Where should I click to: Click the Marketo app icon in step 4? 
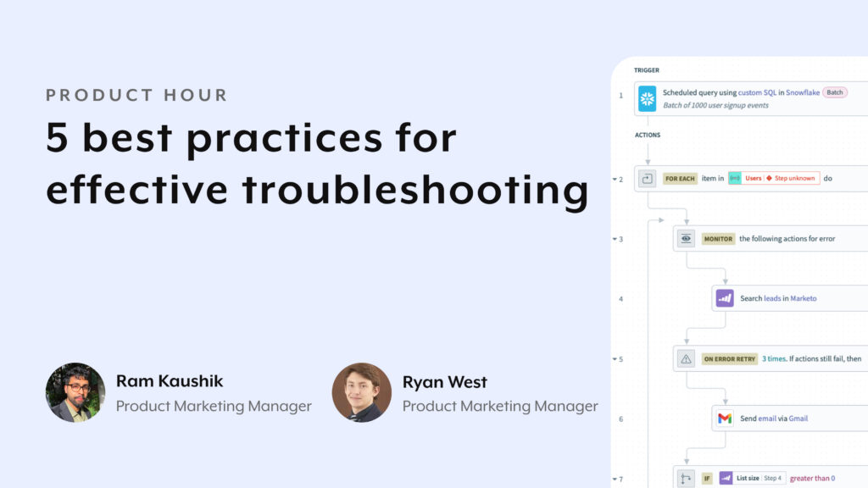[725, 298]
